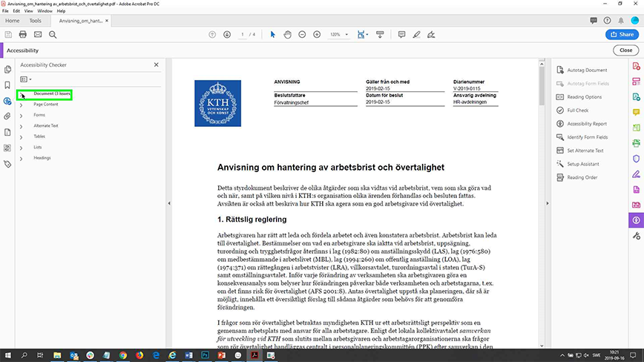Click Set Alternate Text
This screenshot has height=362, width=644.
(580, 151)
